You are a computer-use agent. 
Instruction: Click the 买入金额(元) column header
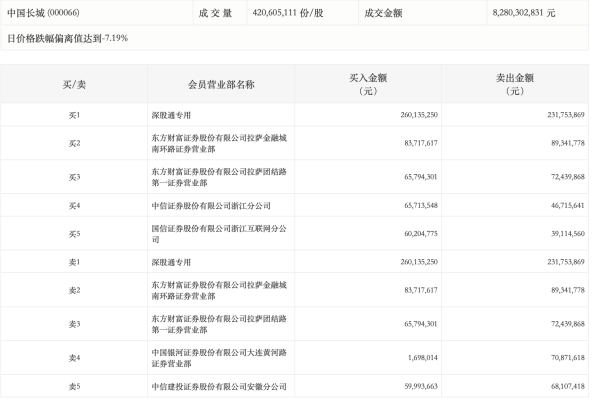[x=368, y=85]
